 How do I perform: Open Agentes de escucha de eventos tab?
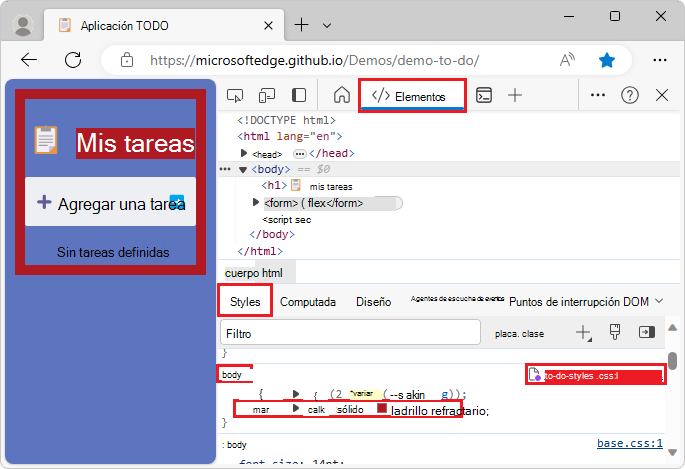[x=457, y=299]
